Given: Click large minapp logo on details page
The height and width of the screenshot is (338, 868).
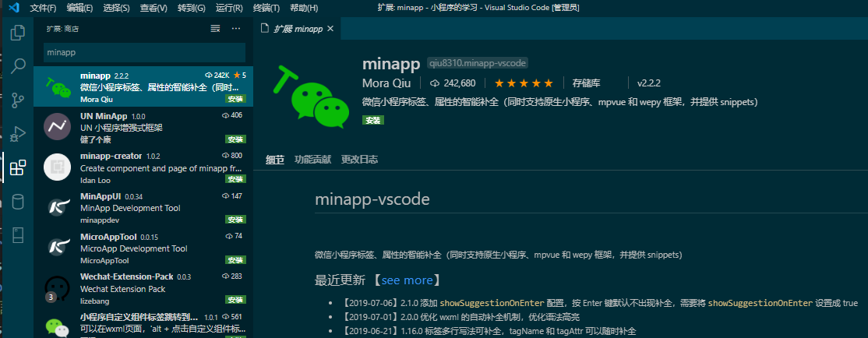Looking at the screenshot, I should click(x=311, y=97).
